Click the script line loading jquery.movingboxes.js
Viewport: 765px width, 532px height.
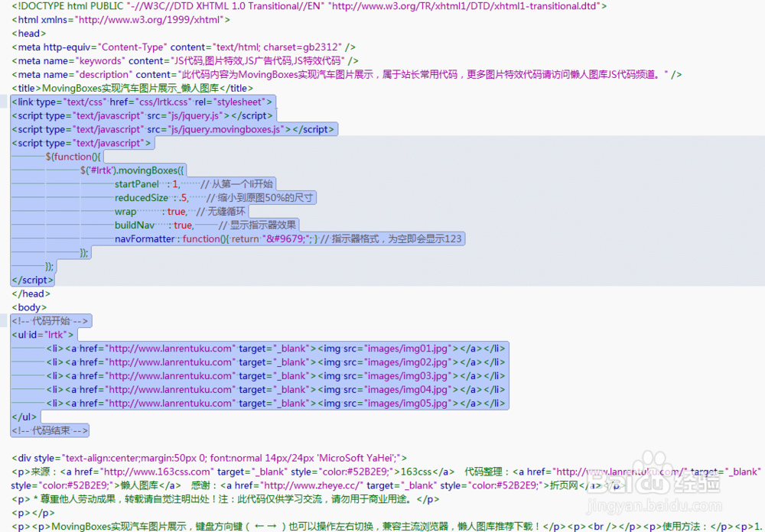(173, 129)
